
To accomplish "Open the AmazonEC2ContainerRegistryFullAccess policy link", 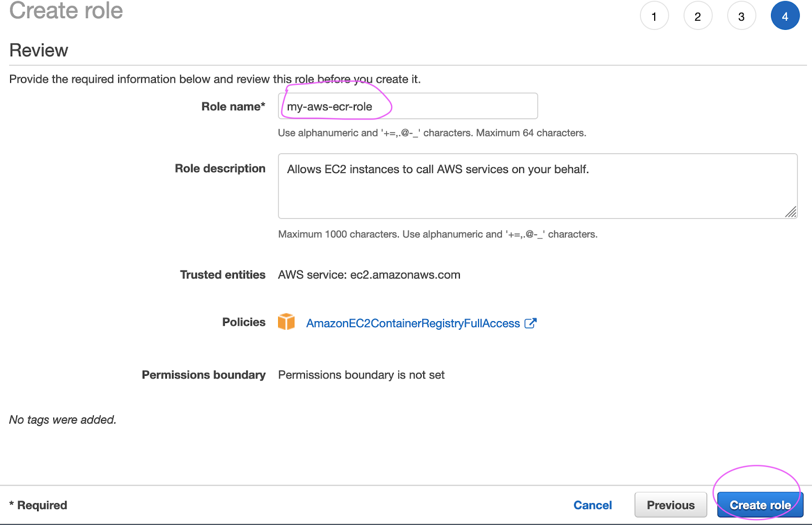I will 412,323.
